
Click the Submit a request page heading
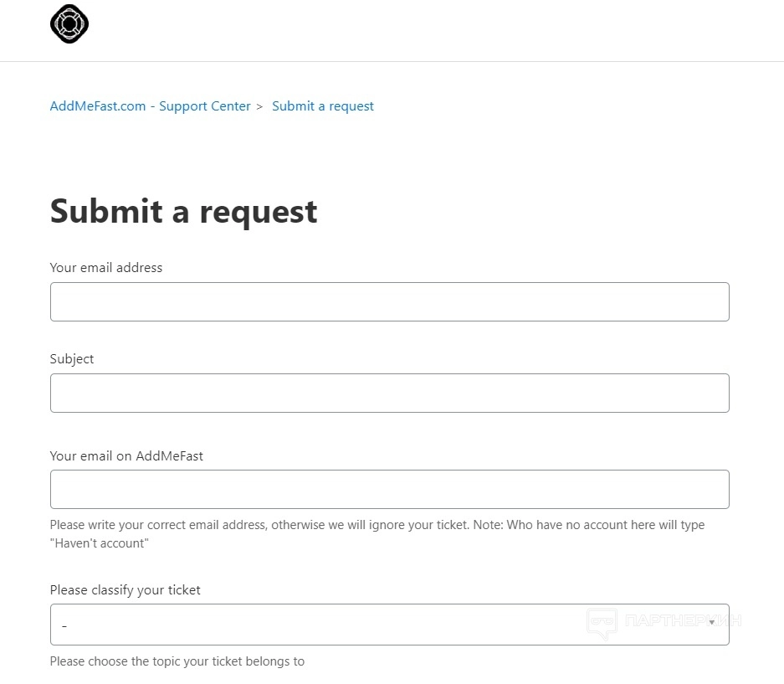pyautogui.click(x=183, y=211)
